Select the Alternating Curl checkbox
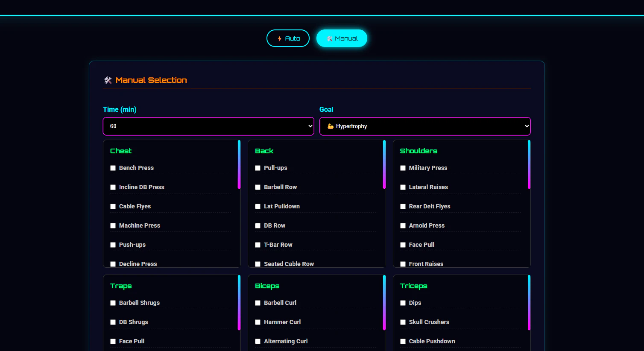The height and width of the screenshot is (351, 644). [258, 342]
